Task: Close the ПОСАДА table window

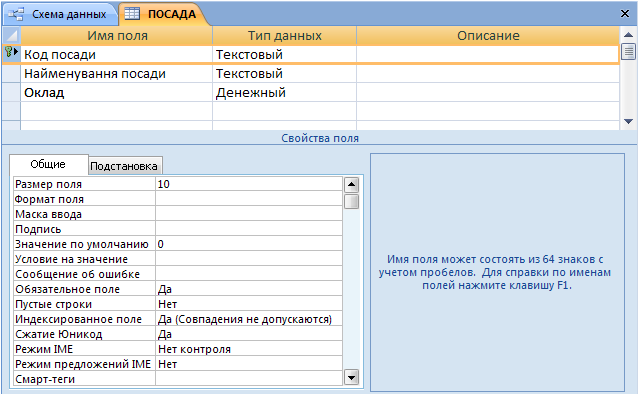Action: pyautogui.click(x=625, y=14)
